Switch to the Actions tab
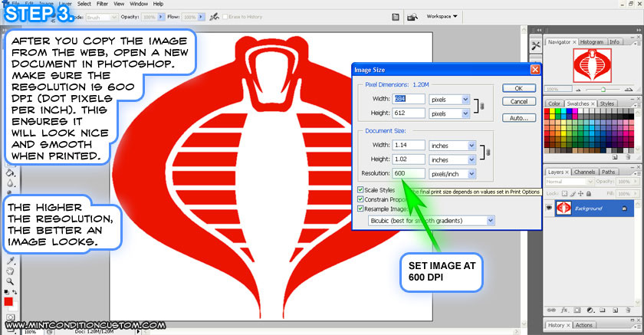644x335 pixels. 583,325
